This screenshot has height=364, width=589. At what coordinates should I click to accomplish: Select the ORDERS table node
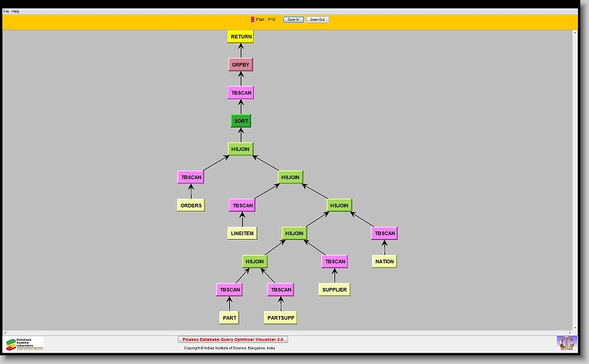(191, 205)
